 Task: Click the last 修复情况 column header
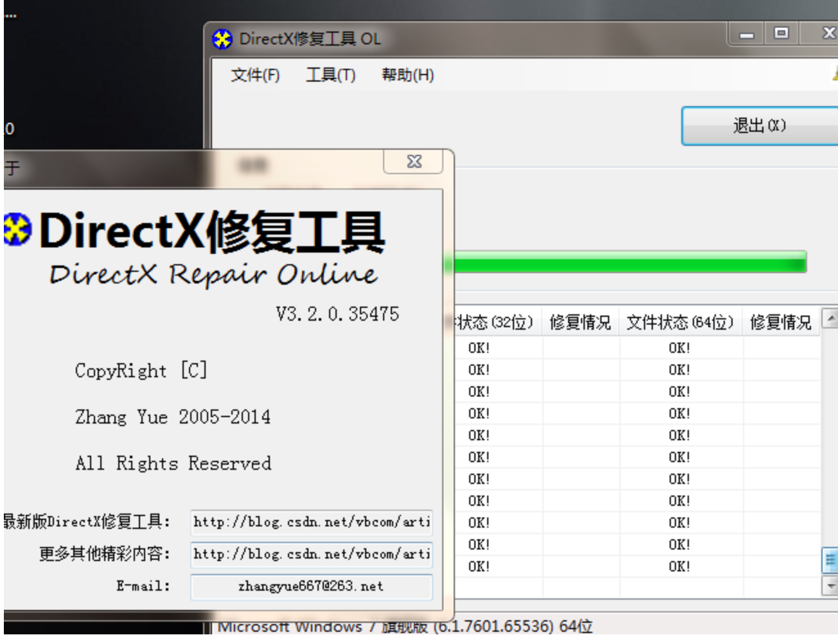tap(781, 322)
